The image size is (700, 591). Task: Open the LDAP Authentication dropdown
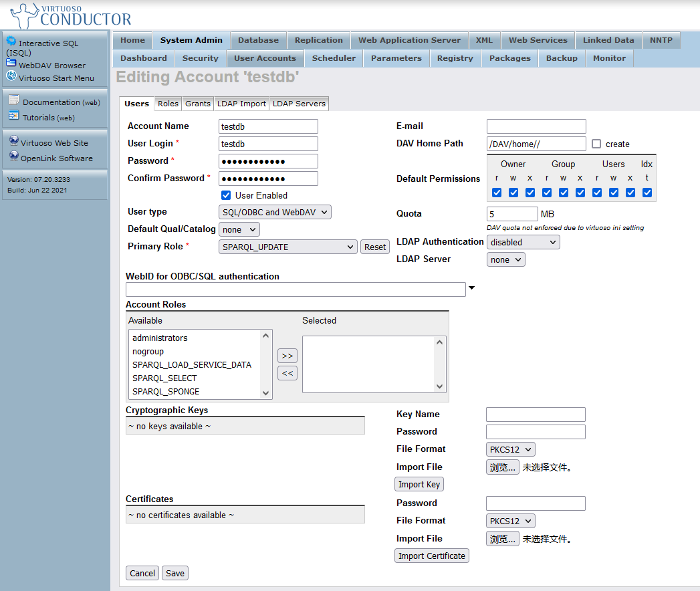coord(523,241)
